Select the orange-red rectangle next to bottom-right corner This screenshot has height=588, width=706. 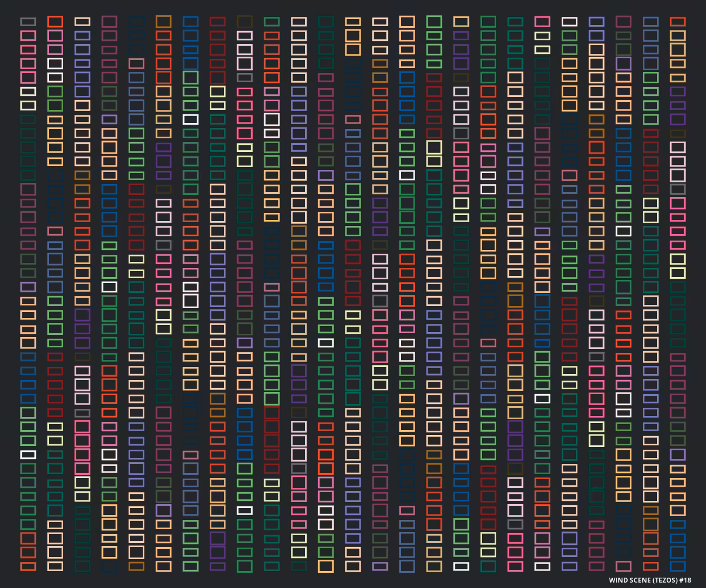coord(650,566)
